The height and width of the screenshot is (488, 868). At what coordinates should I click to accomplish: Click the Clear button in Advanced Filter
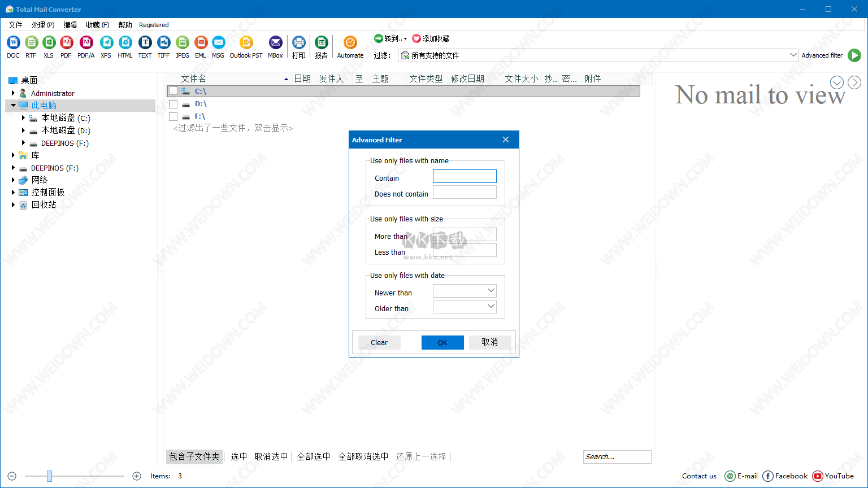(379, 342)
